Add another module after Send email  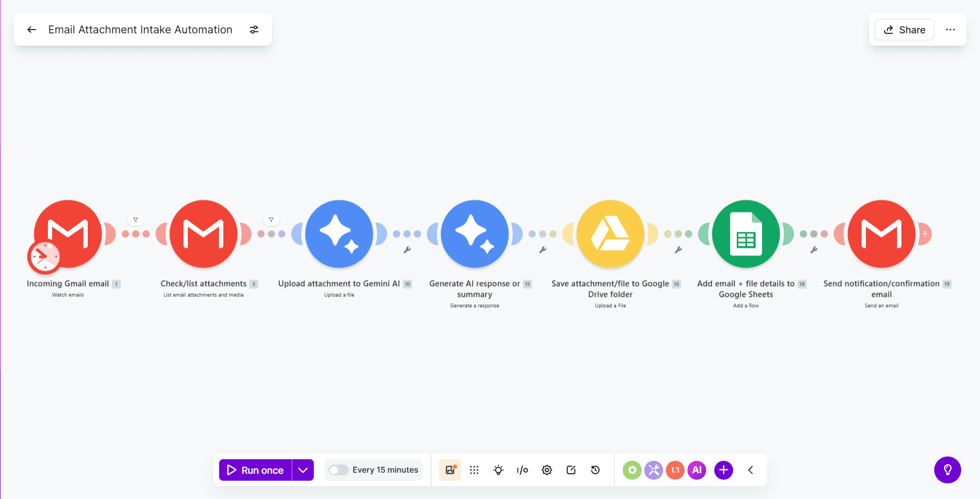[x=925, y=234]
